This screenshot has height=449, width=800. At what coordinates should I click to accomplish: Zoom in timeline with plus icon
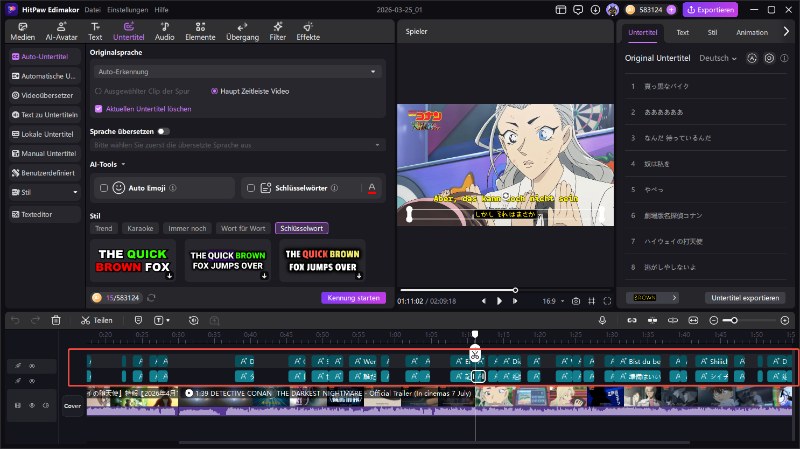[x=785, y=320]
